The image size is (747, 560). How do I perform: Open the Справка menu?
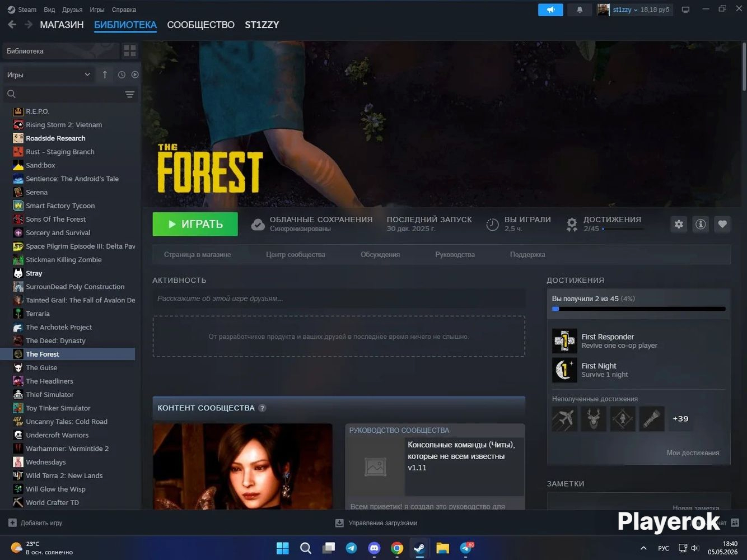pos(124,10)
